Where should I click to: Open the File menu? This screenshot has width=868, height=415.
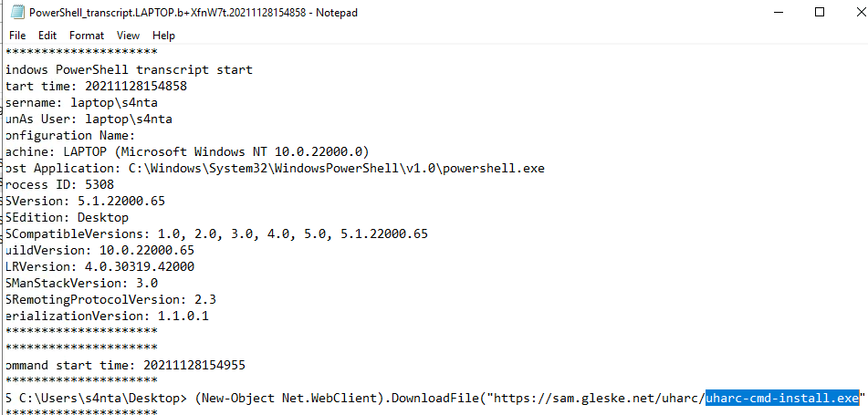tap(17, 35)
